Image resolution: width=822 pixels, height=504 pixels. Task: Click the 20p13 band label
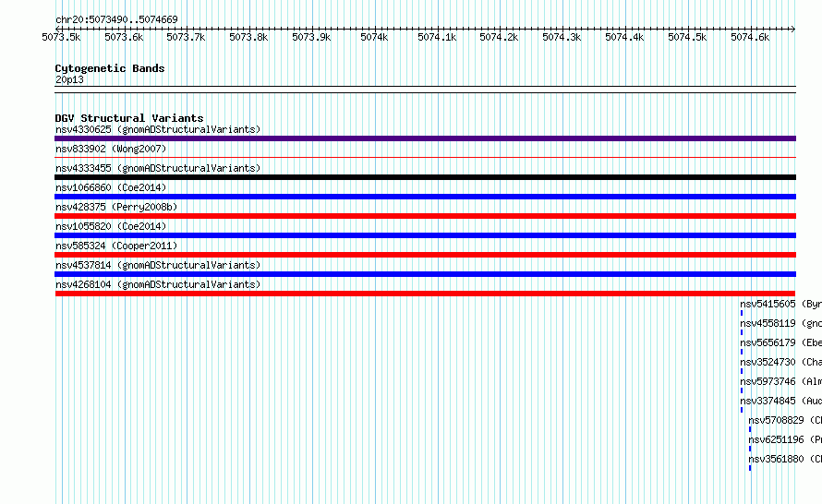(x=69, y=79)
